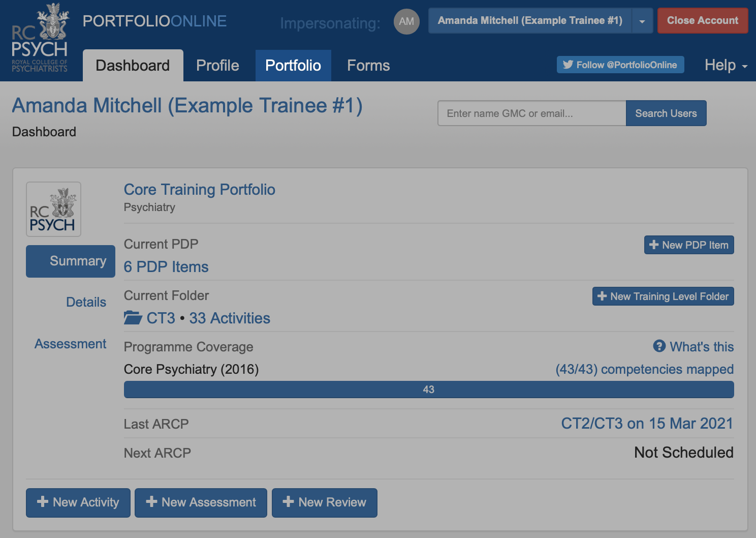Click the question mark help icon
The height and width of the screenshot is (538, 756).
659,346
